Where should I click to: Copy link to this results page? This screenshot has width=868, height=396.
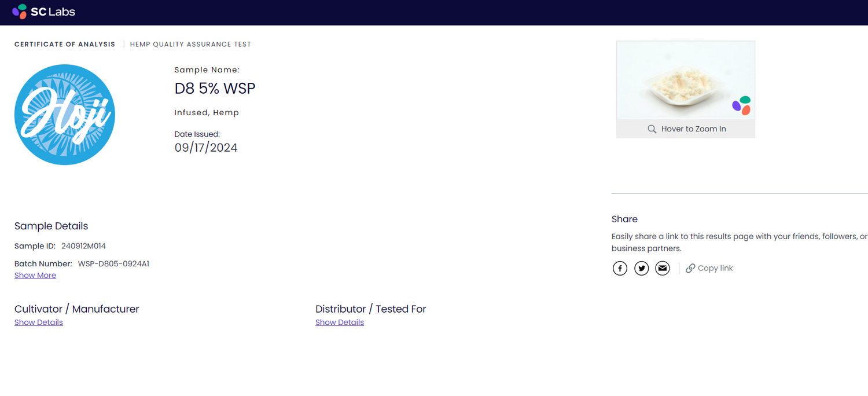tap(709, 268)
